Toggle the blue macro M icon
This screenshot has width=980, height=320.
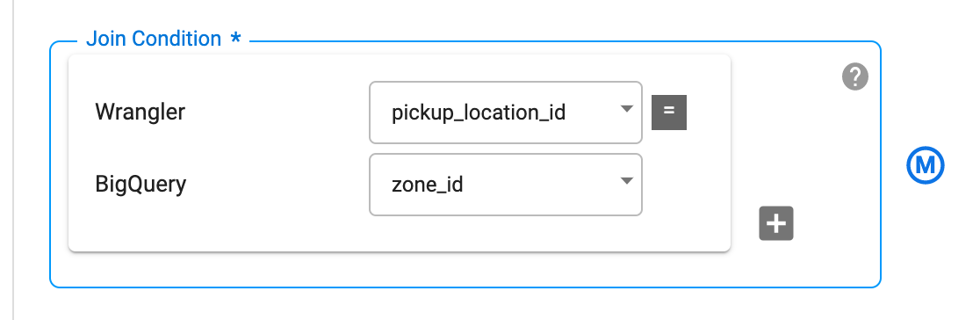pyautogui.click(x=925, y=166)
